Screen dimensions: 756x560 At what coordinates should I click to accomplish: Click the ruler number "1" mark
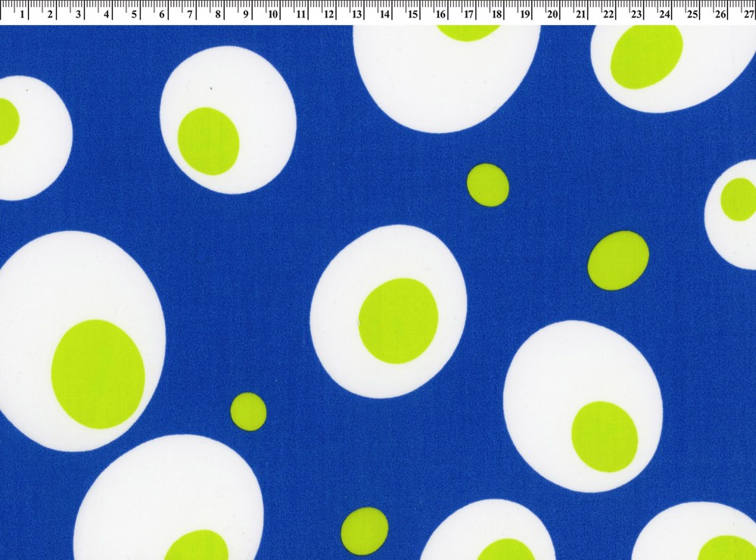22,14
